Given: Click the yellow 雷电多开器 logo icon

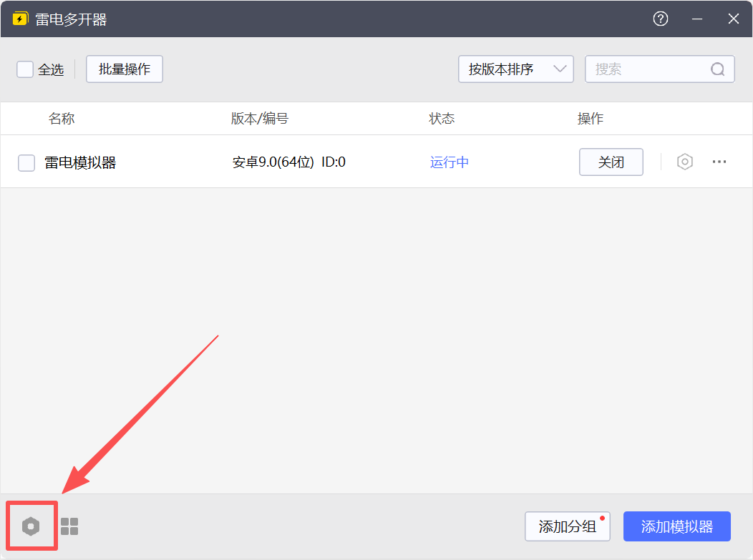Looking at the screenshot, I should click(x=20, y=19).
